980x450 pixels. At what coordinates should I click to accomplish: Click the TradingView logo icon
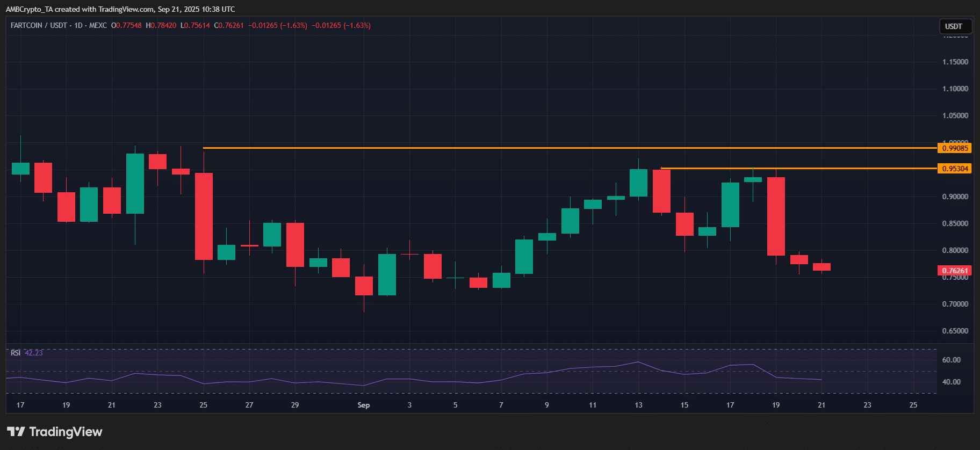tap(16, 432)
